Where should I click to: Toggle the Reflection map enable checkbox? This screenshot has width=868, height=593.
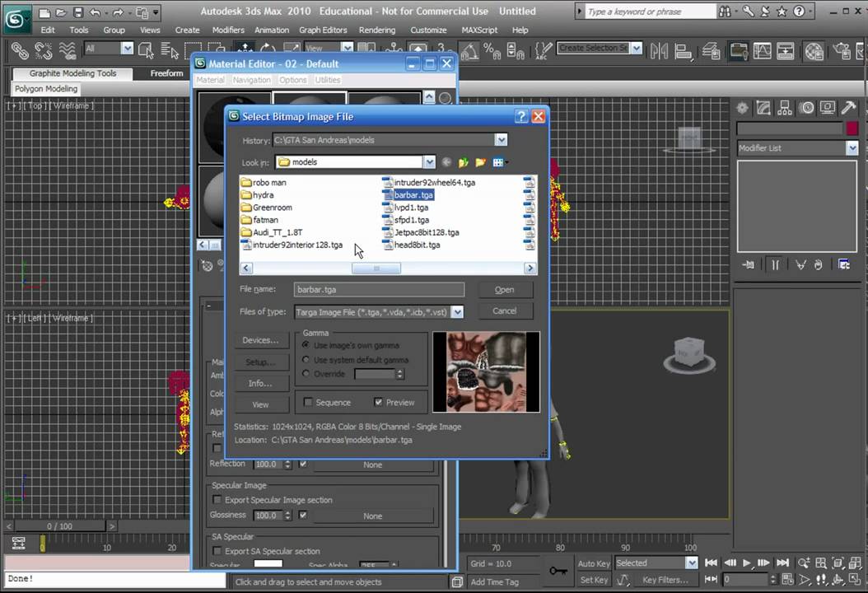tap(303, 464)
